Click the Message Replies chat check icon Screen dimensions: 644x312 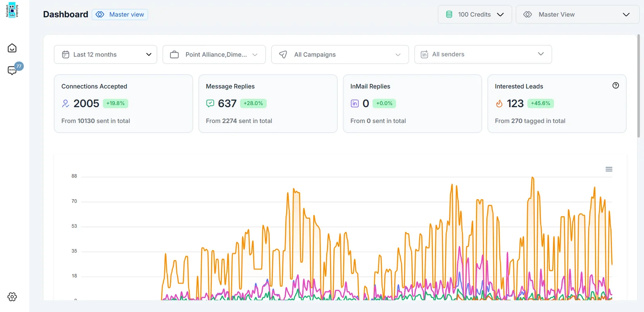pos(210,104)
